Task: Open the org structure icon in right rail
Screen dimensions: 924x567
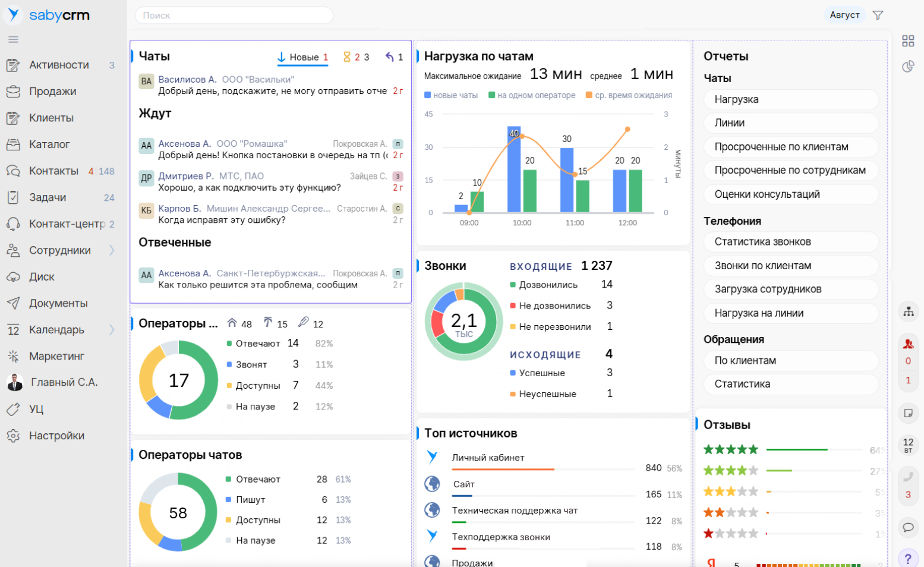Action: click(x=908, y=311)
